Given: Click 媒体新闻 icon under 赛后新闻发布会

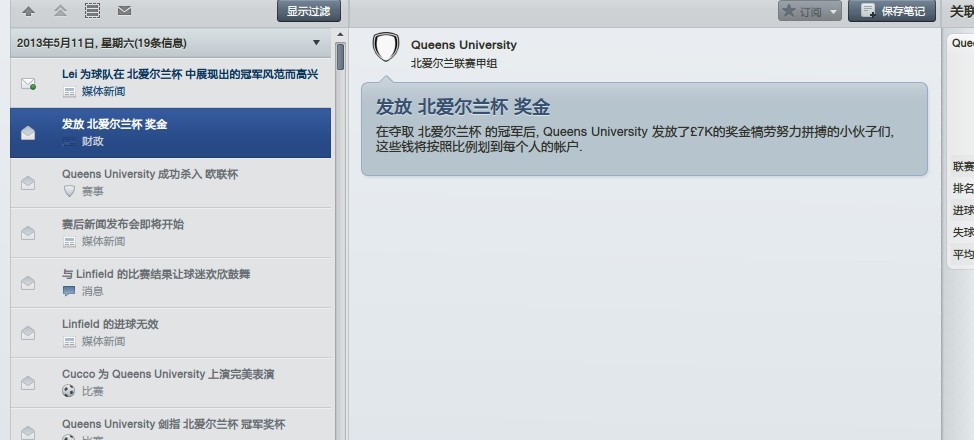Looking at the screenshot, I should [69, 242].
